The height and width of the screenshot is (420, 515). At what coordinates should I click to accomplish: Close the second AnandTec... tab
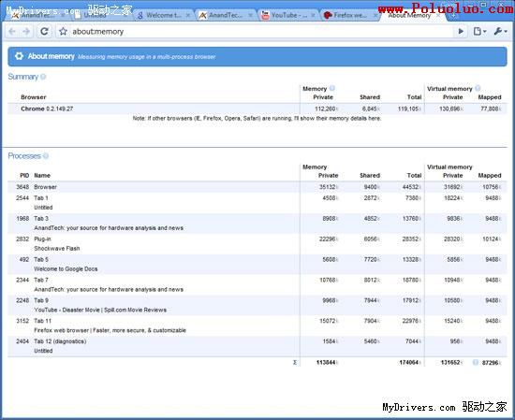click(250, 15)
